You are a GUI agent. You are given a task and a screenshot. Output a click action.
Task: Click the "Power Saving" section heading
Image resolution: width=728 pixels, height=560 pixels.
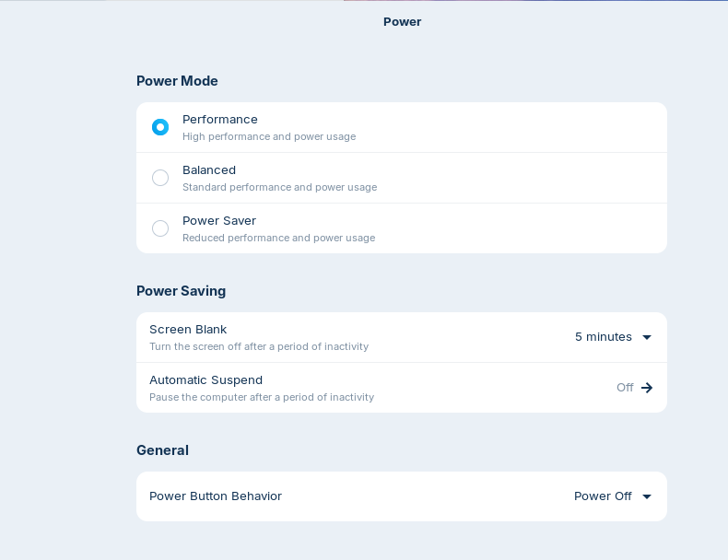pyautogui.click(x=181, y=291)
